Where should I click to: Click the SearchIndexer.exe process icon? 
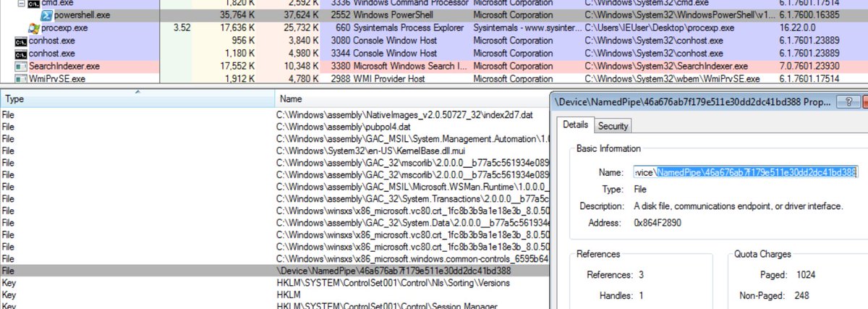pos(21,66)
